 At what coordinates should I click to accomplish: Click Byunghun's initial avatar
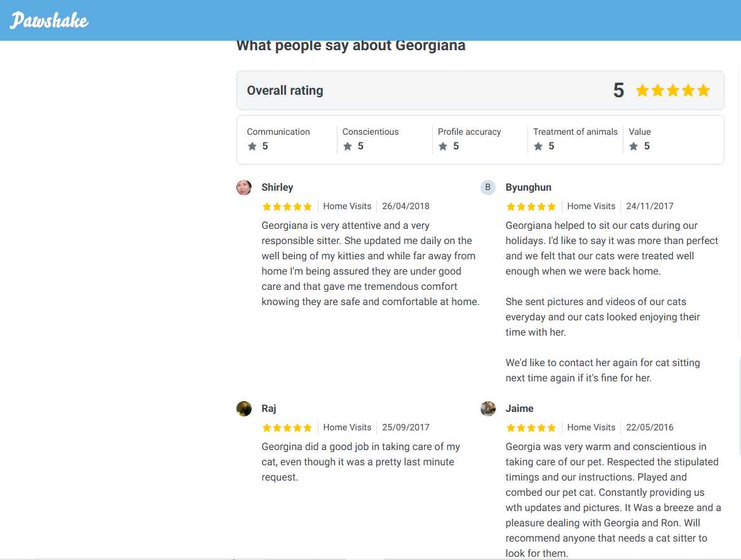pyautogui.click(x=488, y=188)
